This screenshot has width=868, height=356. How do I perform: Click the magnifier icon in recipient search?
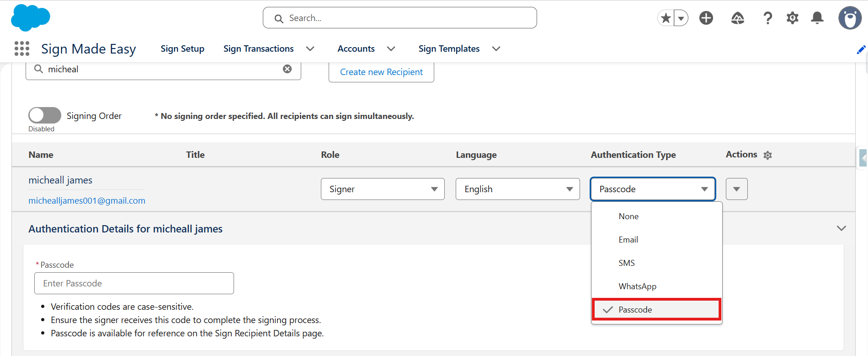tap(39, 69)
